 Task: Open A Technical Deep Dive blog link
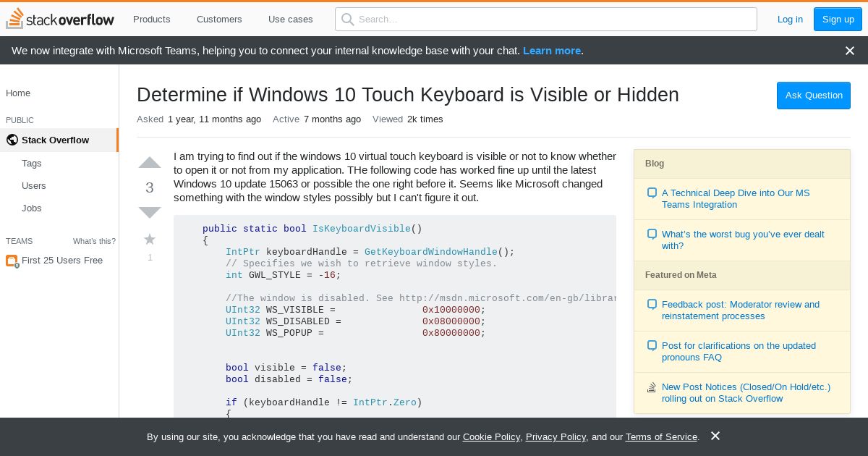(736, 199)
